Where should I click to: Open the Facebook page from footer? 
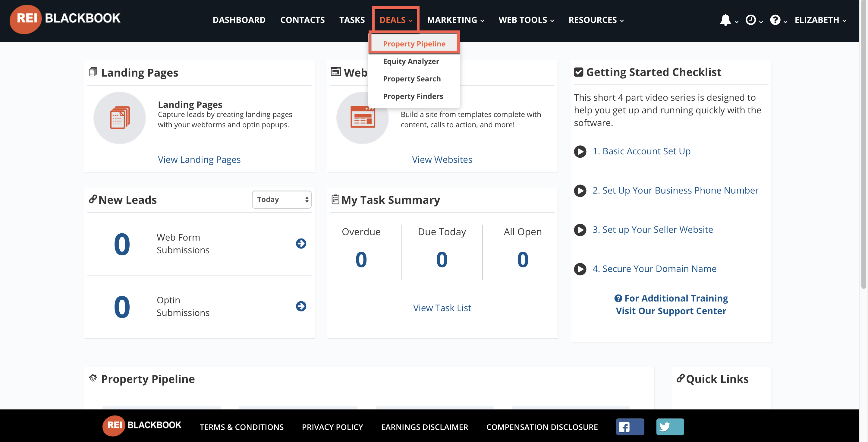point(630,427)
